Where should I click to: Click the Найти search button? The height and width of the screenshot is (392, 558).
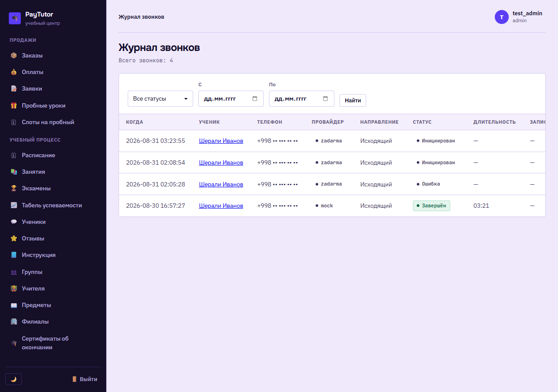click(x=353, y=100)
